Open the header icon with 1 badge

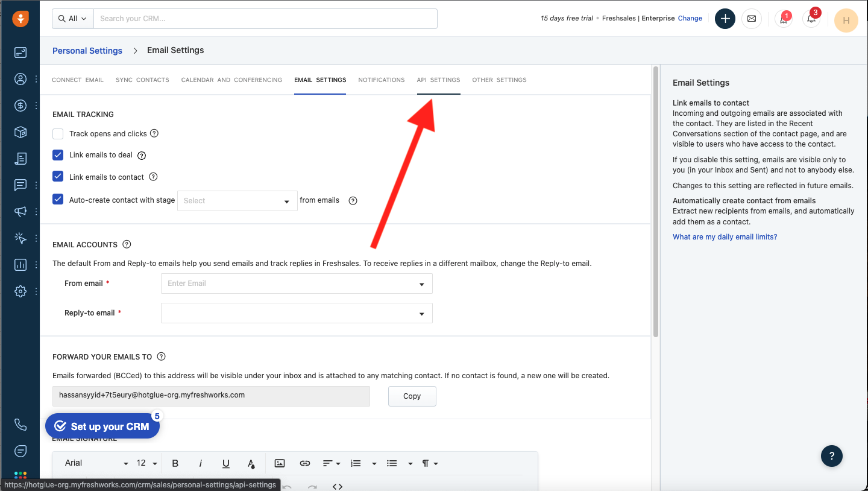(784, 19)
